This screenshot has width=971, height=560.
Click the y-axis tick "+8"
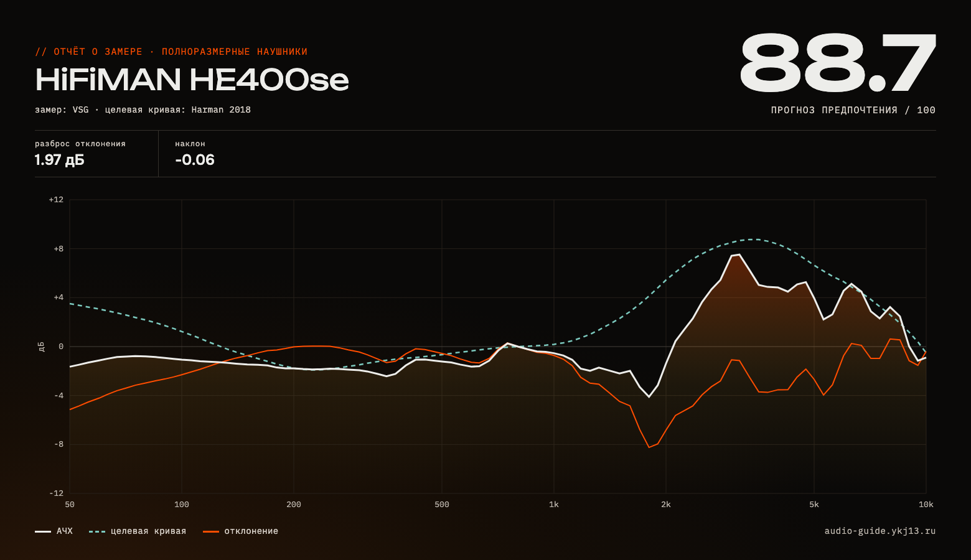click(x=58, y=249)
